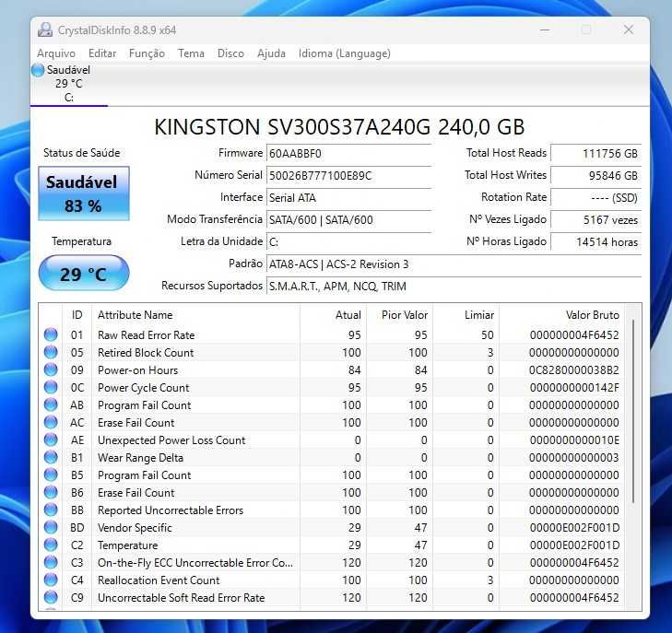Click status orb for Reported Uncorrectable Errors

point(51,510)
